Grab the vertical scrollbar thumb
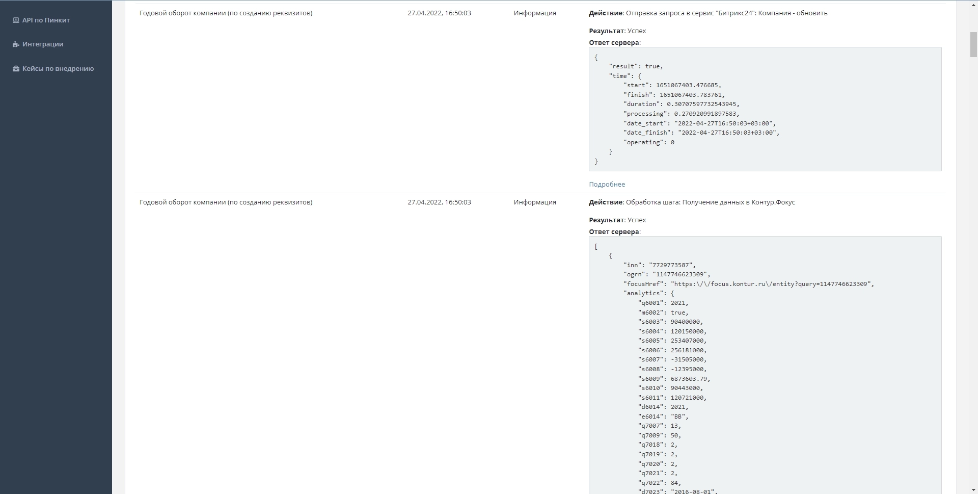 [x=973, y=45]
